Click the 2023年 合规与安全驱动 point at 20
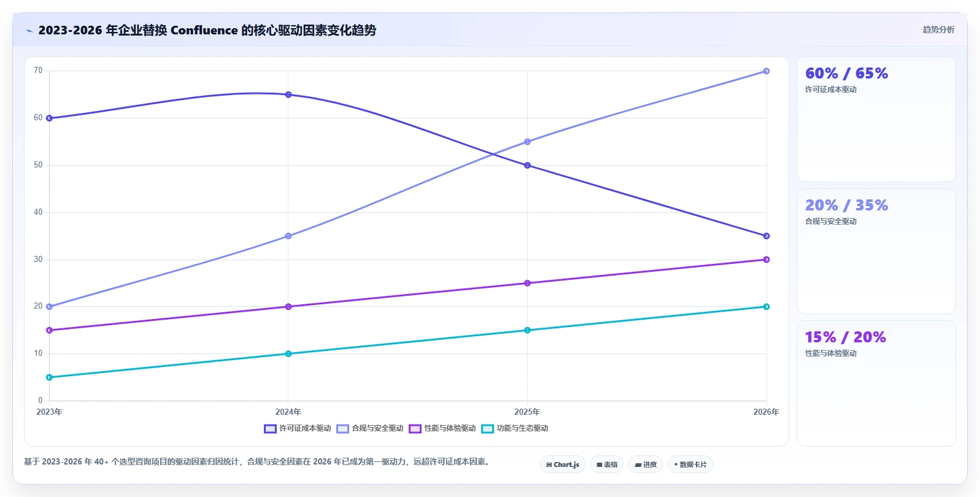 click(x=50, y=307)
